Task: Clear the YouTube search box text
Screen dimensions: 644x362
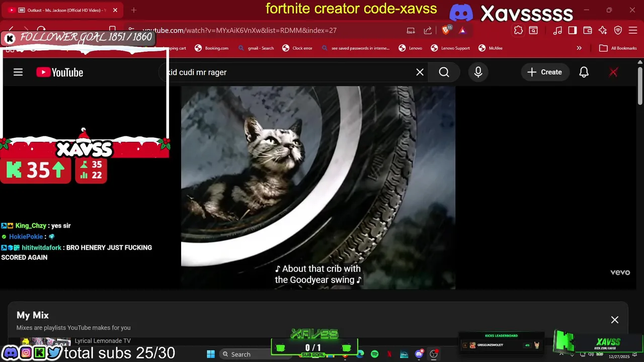Action: (420, 72)
